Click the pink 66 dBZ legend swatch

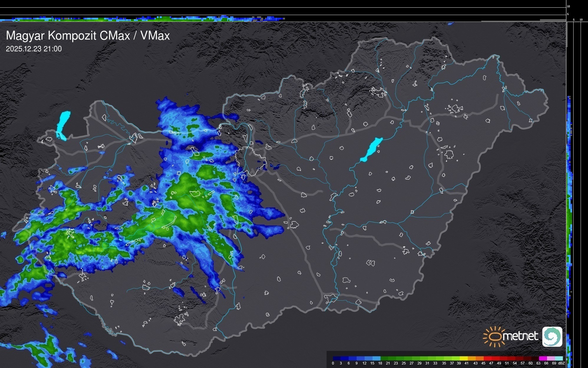tap(551, 358)
